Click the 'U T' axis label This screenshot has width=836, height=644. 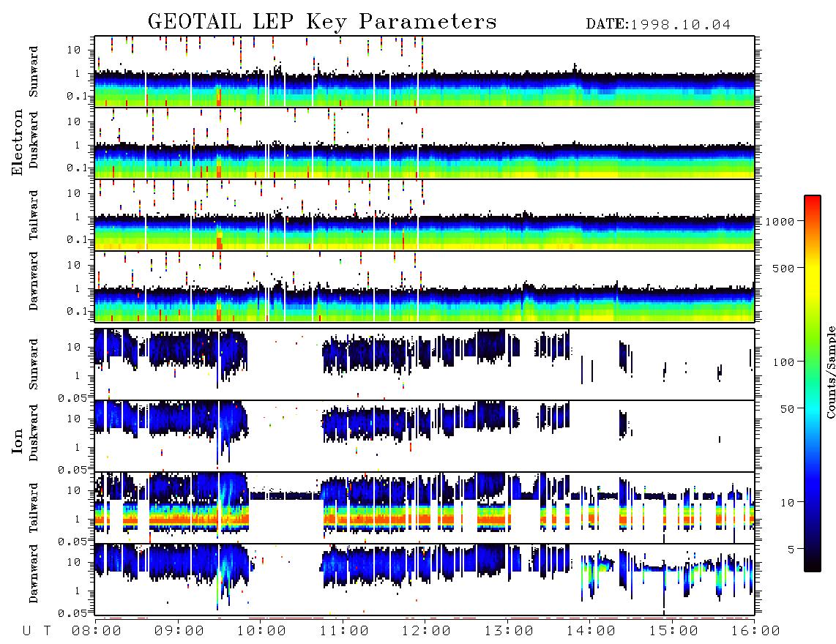point(37,632)
